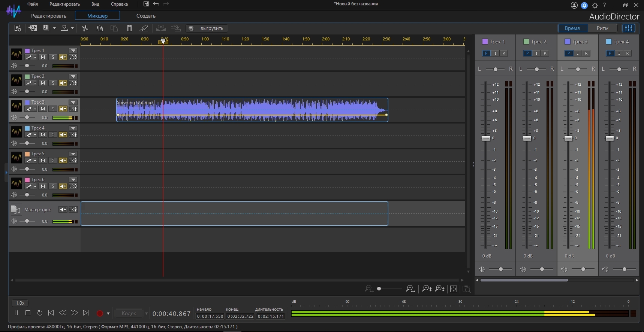Switch to the Микшер tab
The width and height of the screenshot is (644, 332).
tap(97, 16)
